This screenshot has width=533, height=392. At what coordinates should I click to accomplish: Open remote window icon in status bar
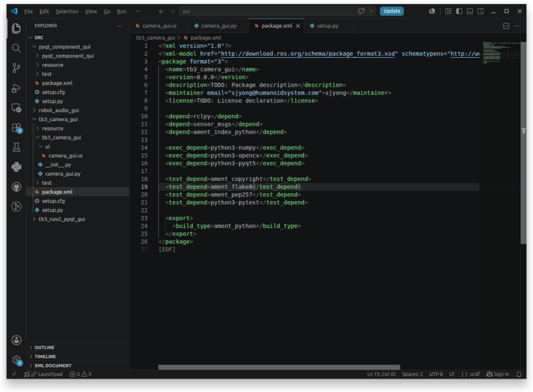(14, 374)
